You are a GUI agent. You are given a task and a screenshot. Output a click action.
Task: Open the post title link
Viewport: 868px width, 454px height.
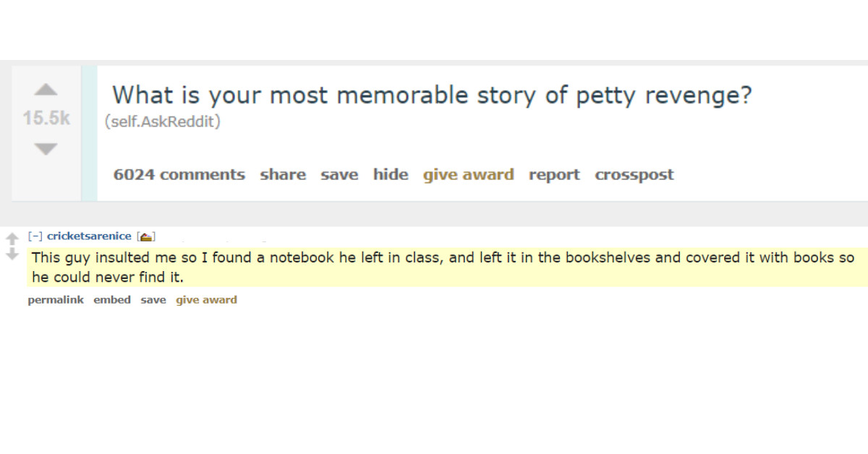point(432,95)
